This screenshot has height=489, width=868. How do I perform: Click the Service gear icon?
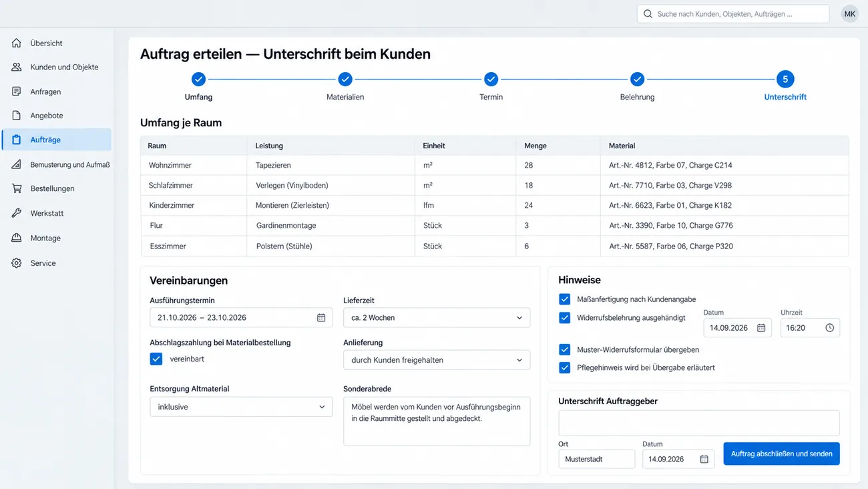(x=17, y=263)
